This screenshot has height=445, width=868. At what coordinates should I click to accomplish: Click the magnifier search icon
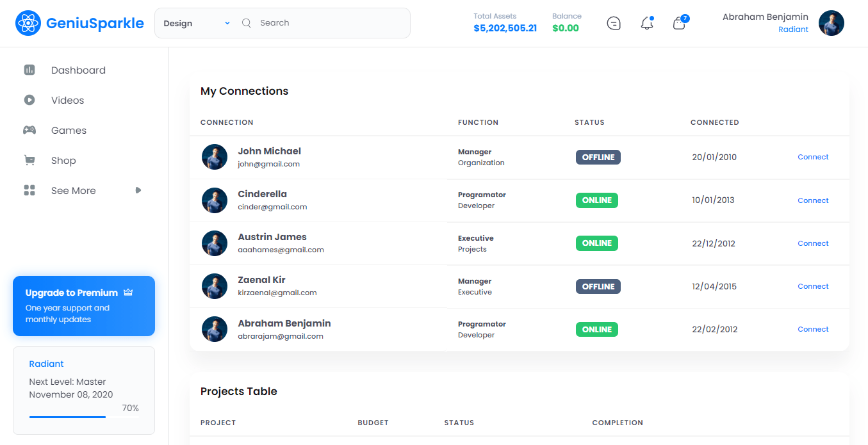pyautogui.click(x=247, y=23)
